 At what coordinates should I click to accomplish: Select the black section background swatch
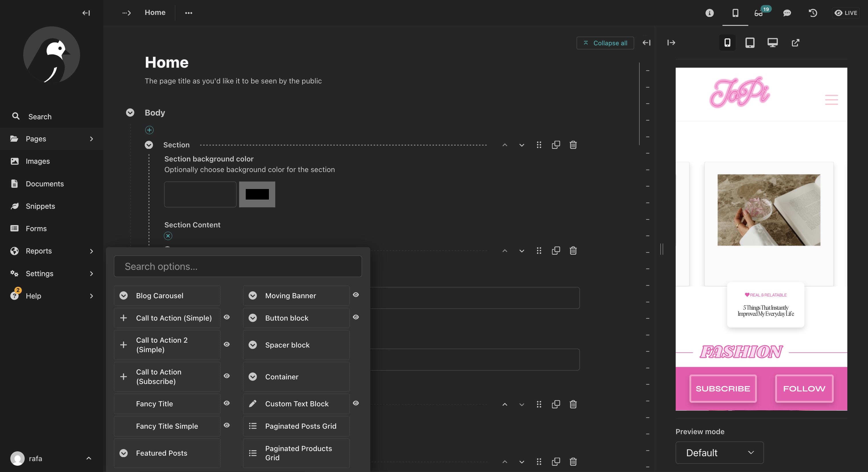(257, 194)
